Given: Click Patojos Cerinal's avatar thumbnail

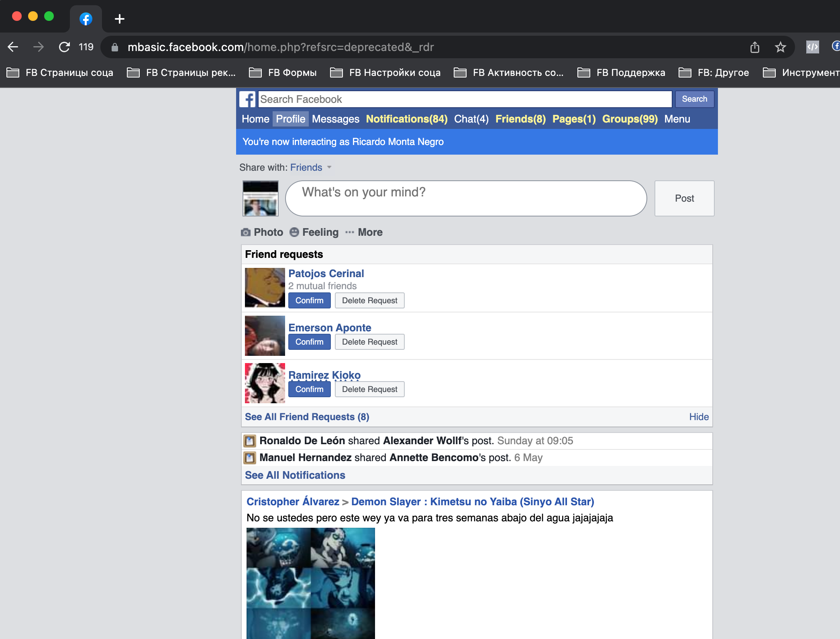Looking at the screenshot, I should coord(265,288).
